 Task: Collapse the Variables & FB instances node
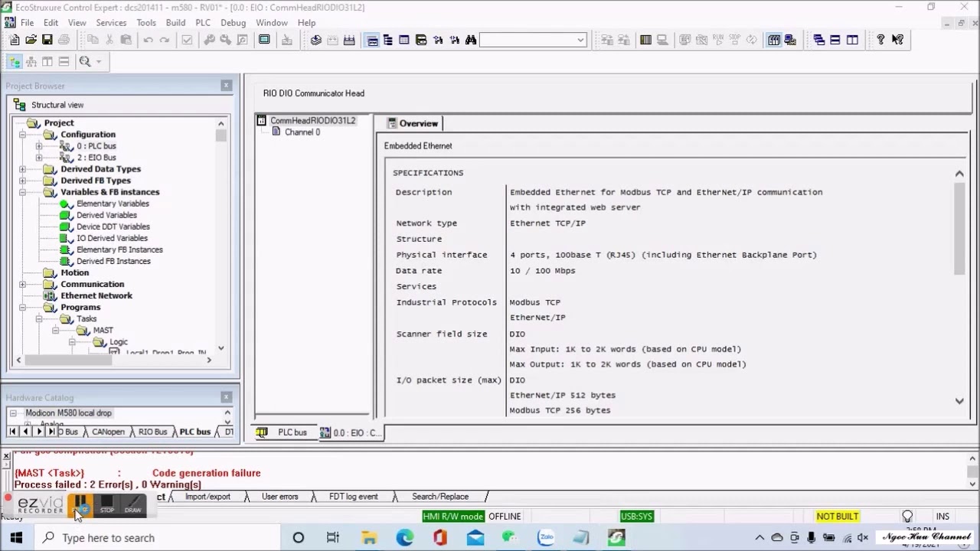22,192
